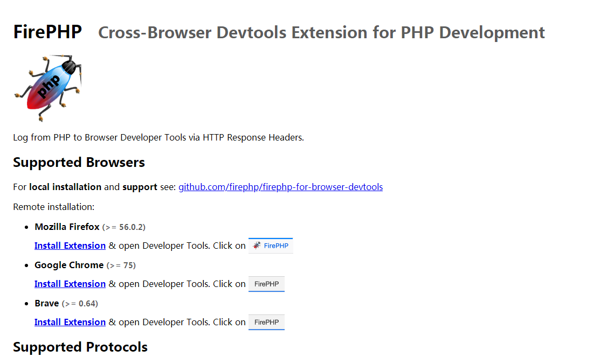593x364 pixels.
Task: Click the "Log from PHP" description sentence
Action: tap(158, 137)
